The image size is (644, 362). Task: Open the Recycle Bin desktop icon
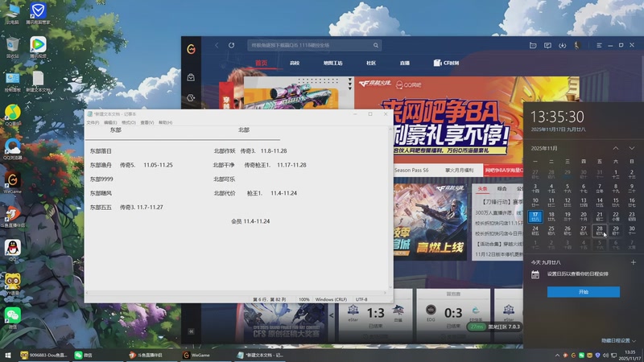click(12, 47)
